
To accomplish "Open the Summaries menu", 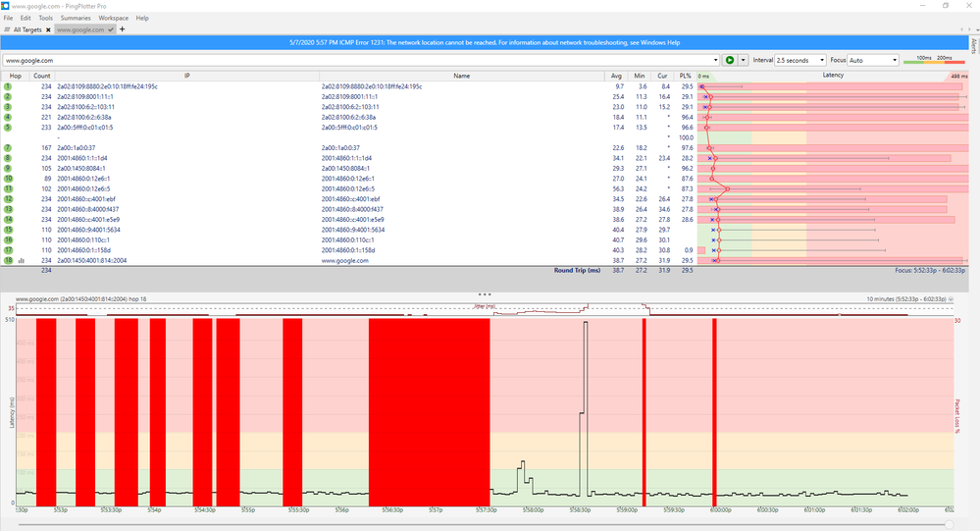I will click(x=76, y=18).
